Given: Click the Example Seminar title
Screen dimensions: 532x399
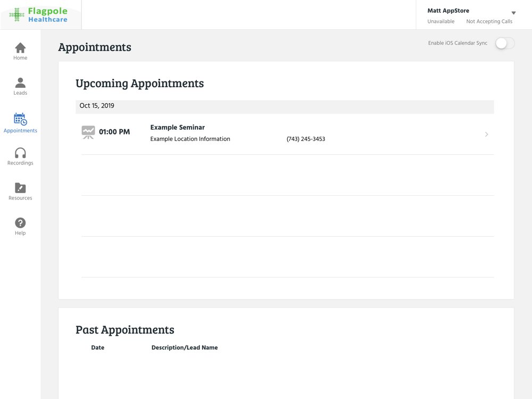Looking at the screenshot, I should tap(178, 127).
